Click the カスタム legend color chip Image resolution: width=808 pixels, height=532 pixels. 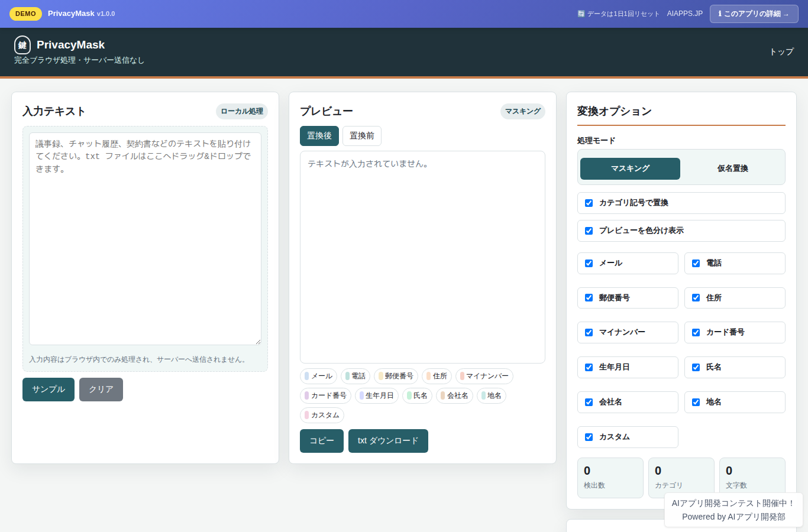pos(322,415)
